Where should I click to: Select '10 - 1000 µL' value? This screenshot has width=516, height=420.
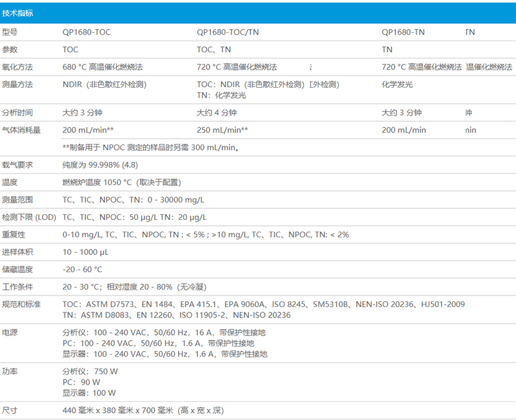click(86, 252)
